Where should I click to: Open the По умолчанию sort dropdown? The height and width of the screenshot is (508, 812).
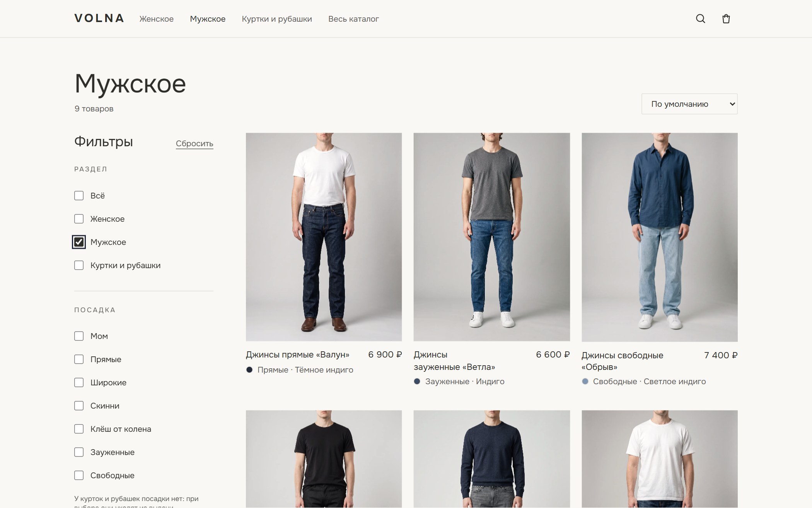[x=689, y=104]
